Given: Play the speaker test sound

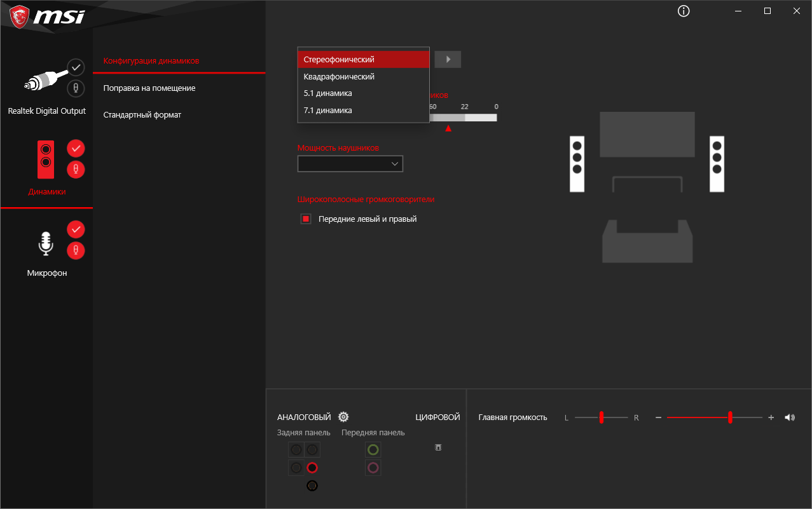Looking at the screenshot, I should pyautogui.click(x=448, y=59).
